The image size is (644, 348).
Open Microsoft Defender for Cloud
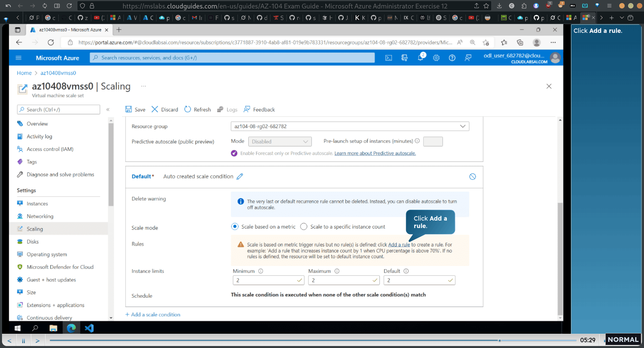point(60,267)
